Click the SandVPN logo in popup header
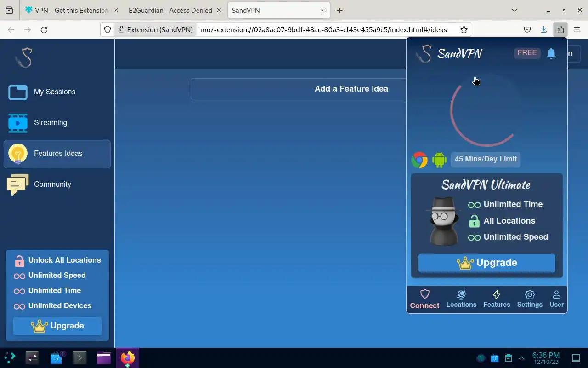 click(449, 53)
